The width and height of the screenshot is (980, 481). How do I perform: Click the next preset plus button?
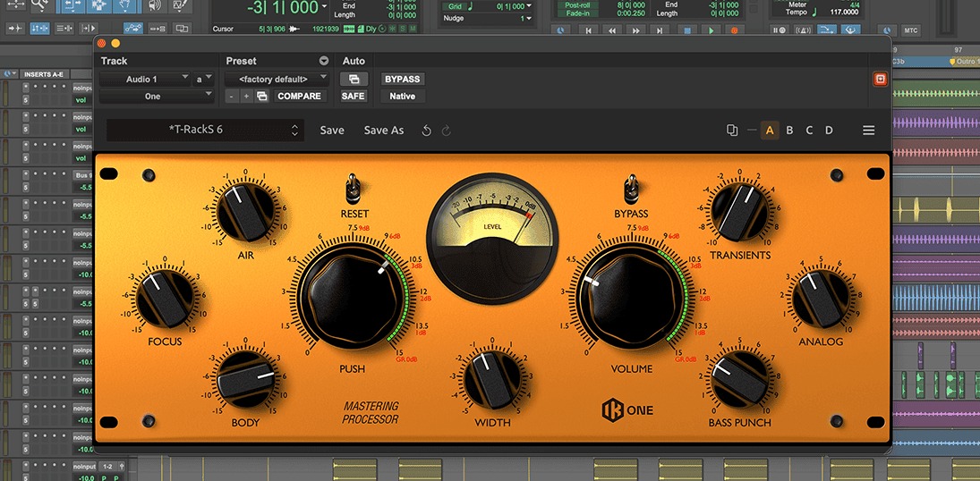(247, 97)
